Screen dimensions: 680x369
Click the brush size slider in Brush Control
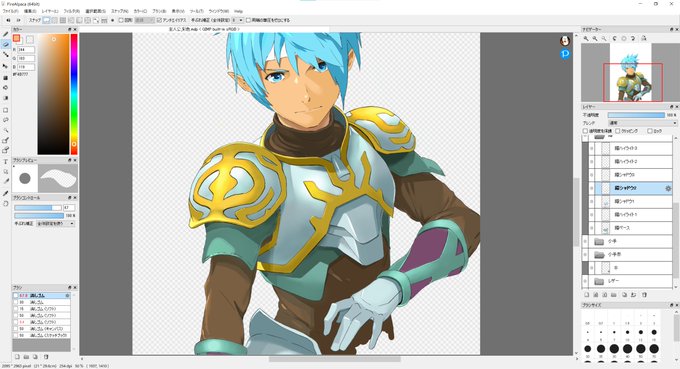38,208
